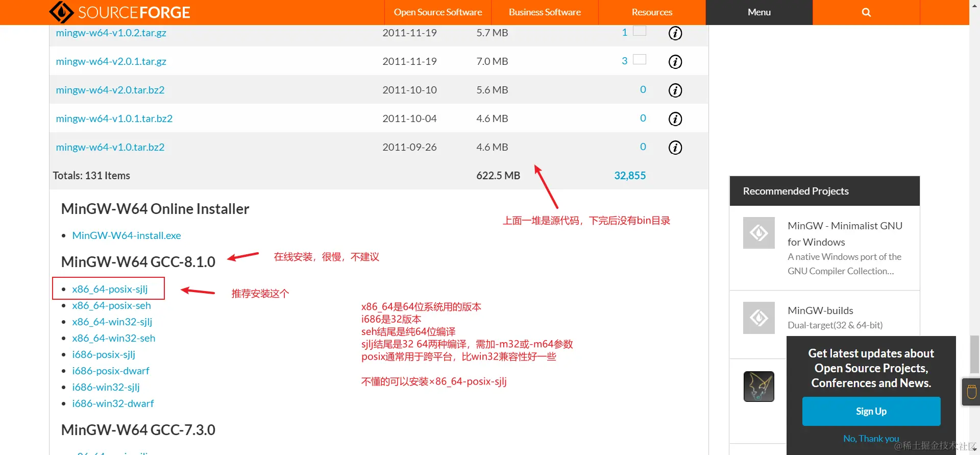This screenshot has width=980, height=455.
Task: Download mingw-w64-v2.0.tar.bz2
Action: [110, 90]
